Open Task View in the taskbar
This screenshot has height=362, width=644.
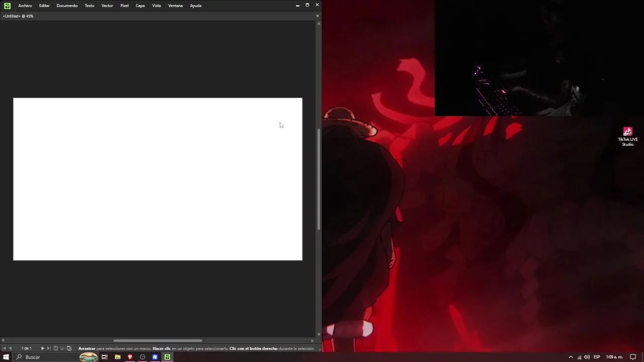coord(105,357)
